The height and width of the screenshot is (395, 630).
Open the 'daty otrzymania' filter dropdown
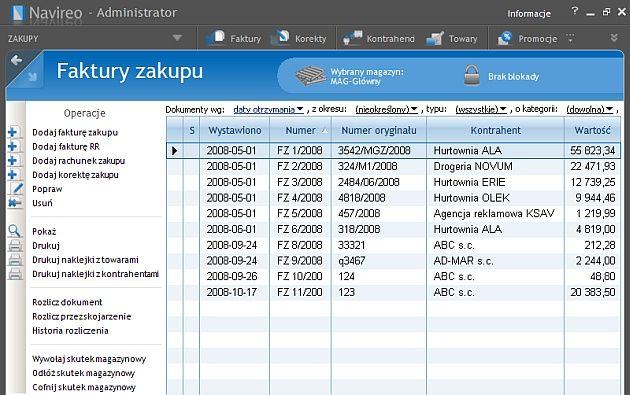point(268,109)
